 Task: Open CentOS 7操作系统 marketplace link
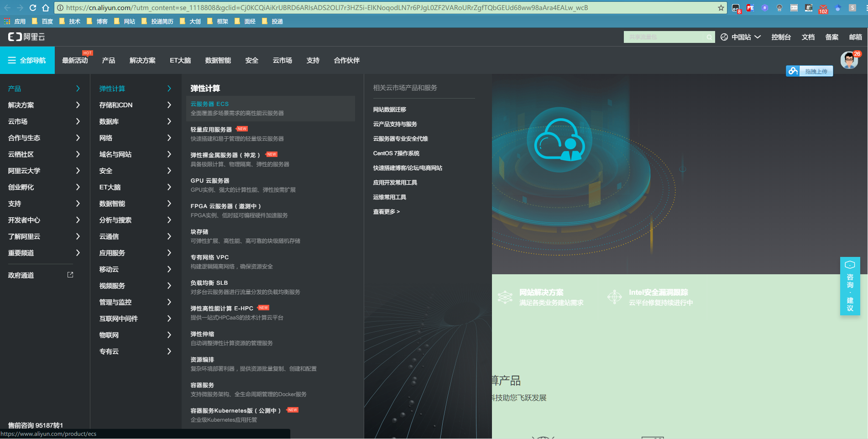396,153
